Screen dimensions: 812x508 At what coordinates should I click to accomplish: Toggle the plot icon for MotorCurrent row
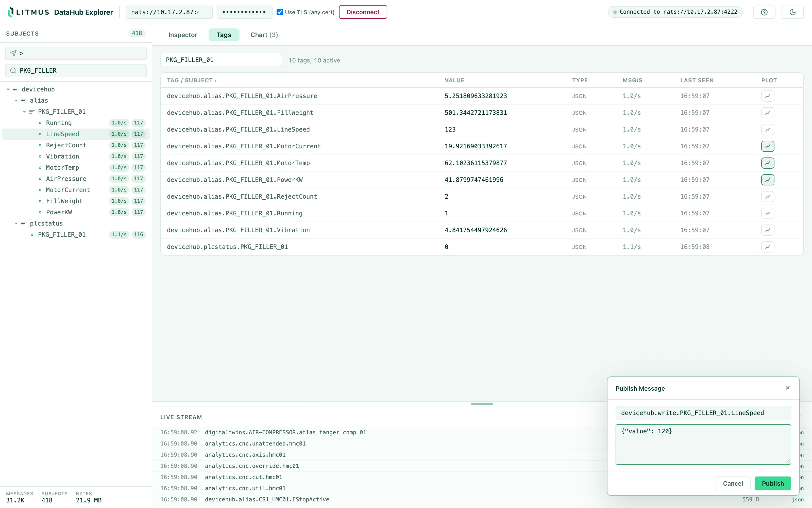tap(768, 146)
